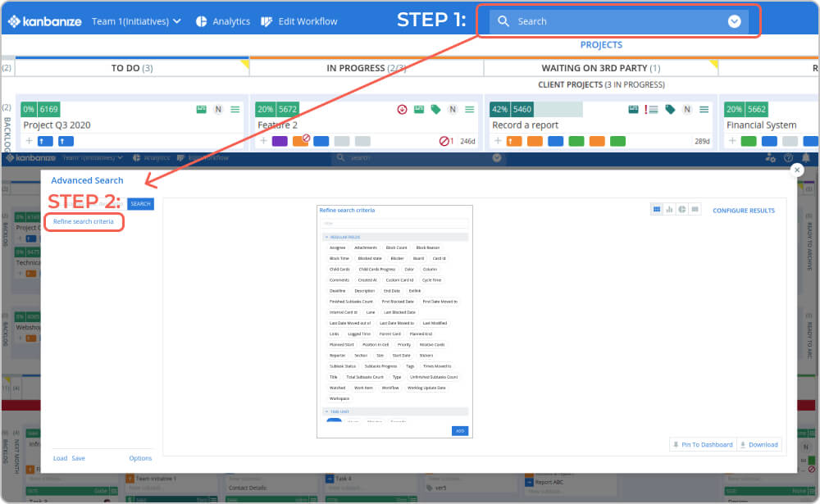Click the PROJECTS workflow header
Viewport: 820px width, 504px height.
coord(601,45)
